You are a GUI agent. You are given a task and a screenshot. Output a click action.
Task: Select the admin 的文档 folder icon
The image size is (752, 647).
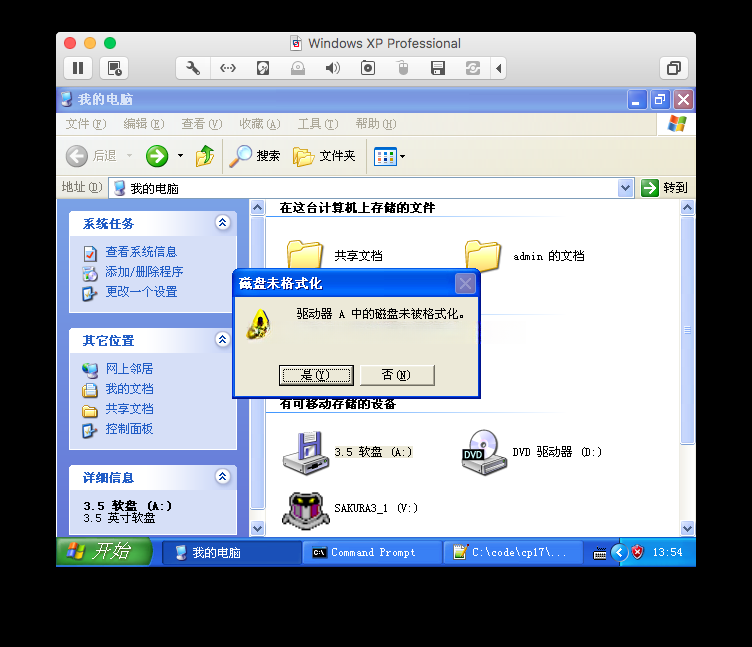pos(482,255)
